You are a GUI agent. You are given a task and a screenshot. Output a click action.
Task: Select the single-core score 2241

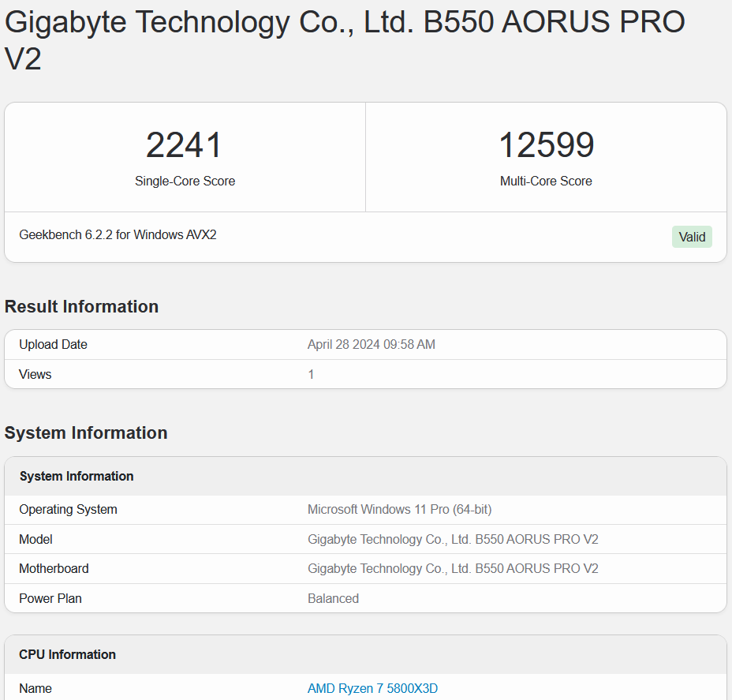click(184, 144)
